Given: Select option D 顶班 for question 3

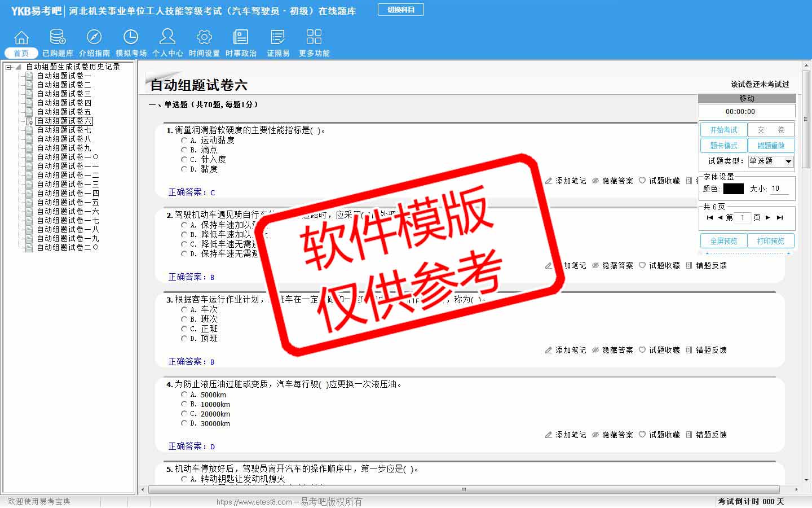Looking at the screenshot, I should tap(184, 338).
